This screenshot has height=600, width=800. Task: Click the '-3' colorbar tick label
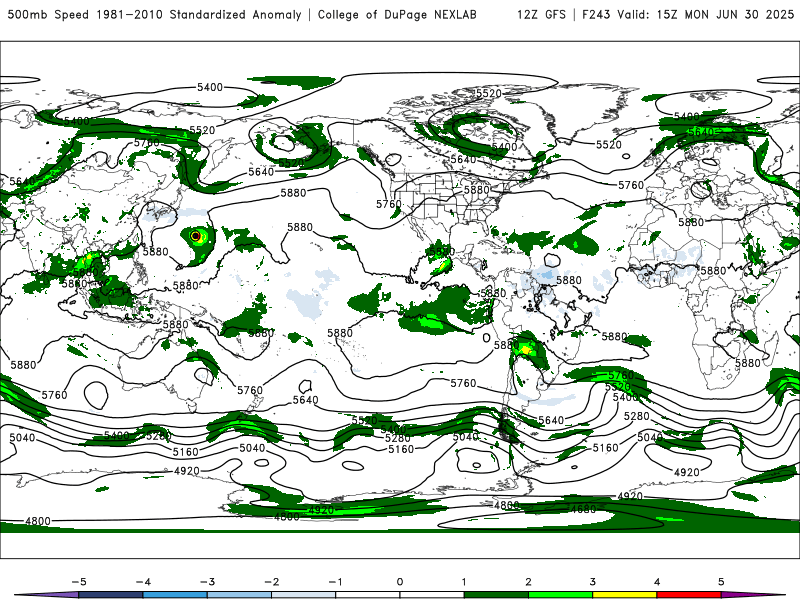[x=207, y=582]
